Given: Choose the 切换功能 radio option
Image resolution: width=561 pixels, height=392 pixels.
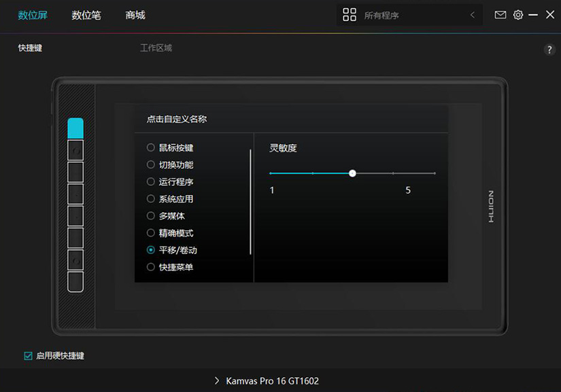Looking at the screenshot, I should pos(151,164).
